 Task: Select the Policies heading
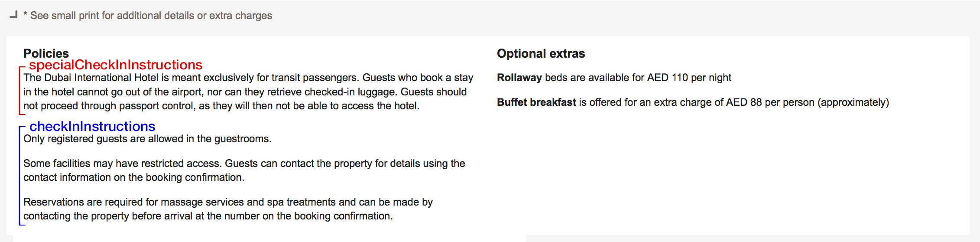pos(46,53)
